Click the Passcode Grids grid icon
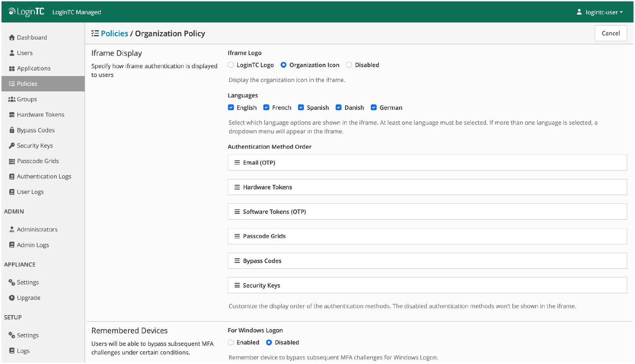Image resolution: width=635 pixels, height=364 pixels. [x=12, y=161]
